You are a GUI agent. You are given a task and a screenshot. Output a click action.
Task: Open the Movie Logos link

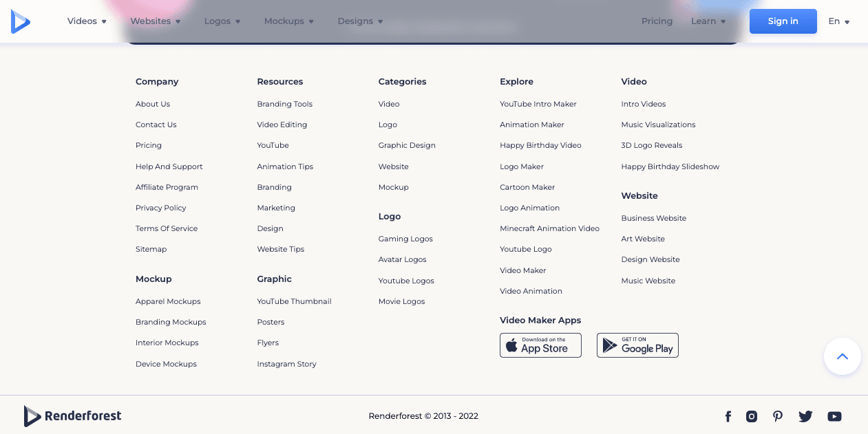click(402, 301)
